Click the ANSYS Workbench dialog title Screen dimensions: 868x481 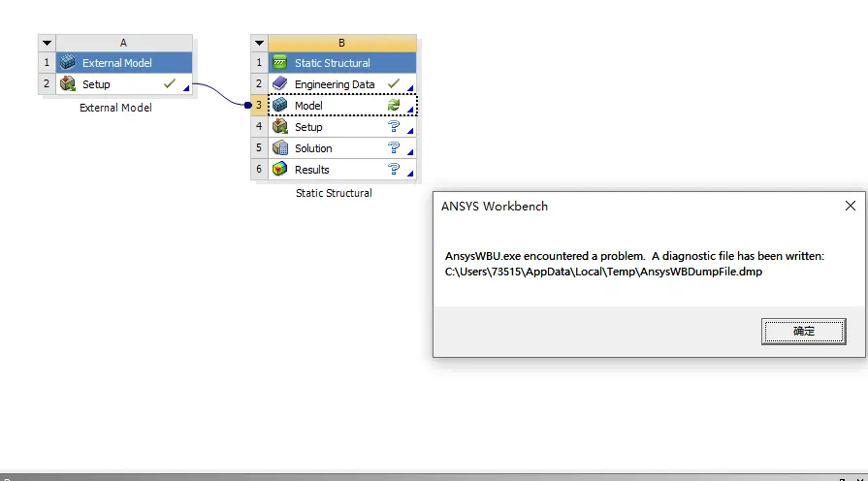click(x=495, y=207)
